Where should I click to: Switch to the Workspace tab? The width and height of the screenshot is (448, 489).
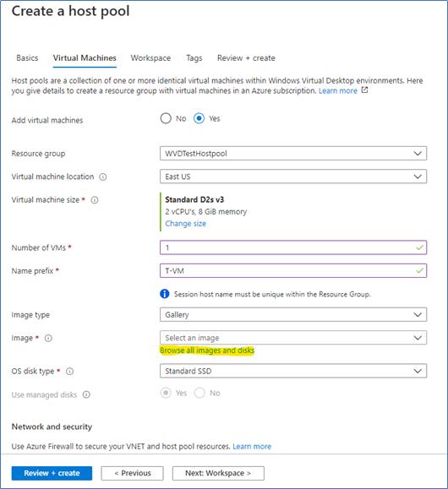(x=150, y=58)
